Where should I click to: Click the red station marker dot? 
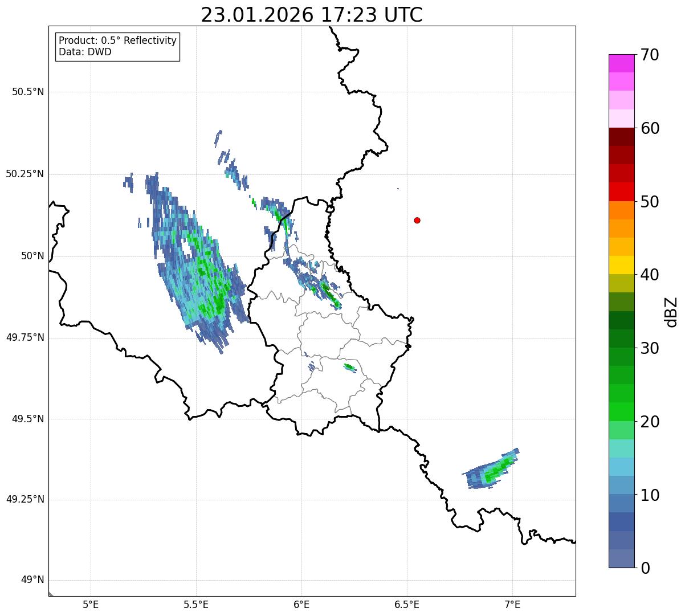[417, 221]
